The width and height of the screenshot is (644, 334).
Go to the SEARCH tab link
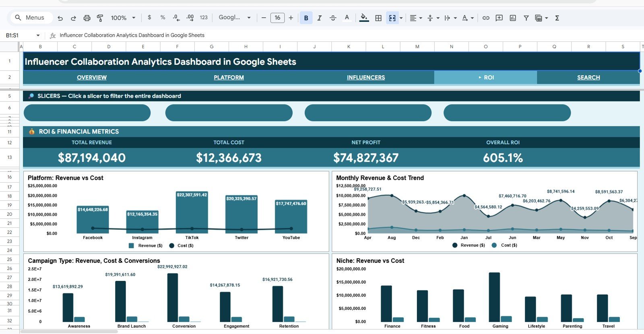588,77
